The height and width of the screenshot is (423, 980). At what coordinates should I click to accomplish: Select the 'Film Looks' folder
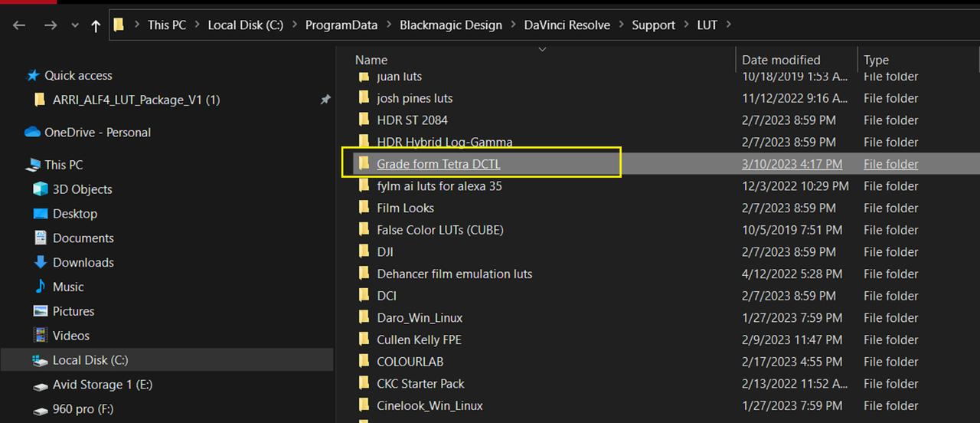point(405,208)
